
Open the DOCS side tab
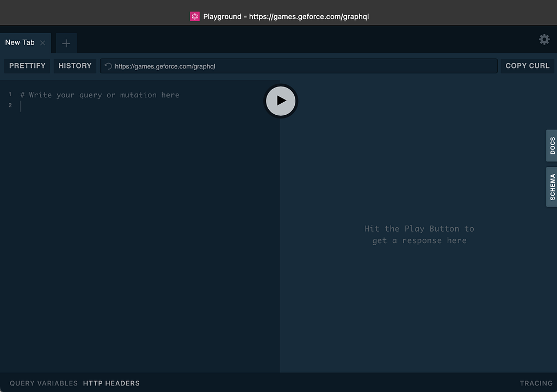pyautogui.click(x=552, y=146)
